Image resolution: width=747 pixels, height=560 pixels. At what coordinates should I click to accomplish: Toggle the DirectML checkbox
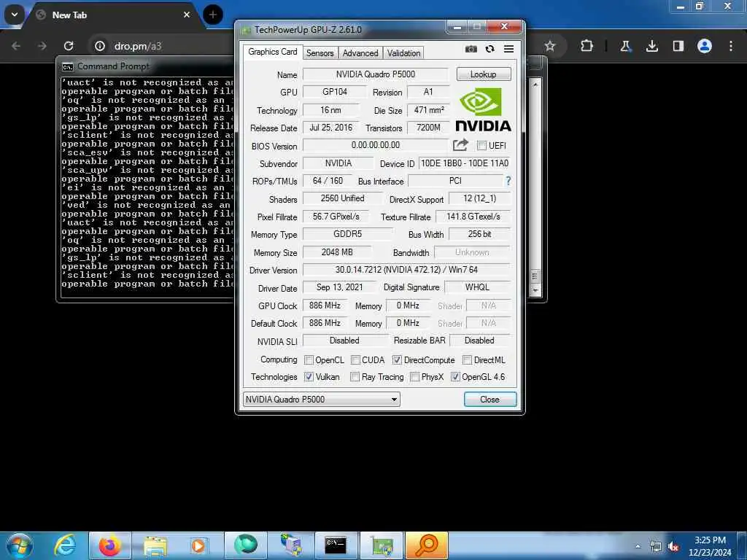(467, 360)
